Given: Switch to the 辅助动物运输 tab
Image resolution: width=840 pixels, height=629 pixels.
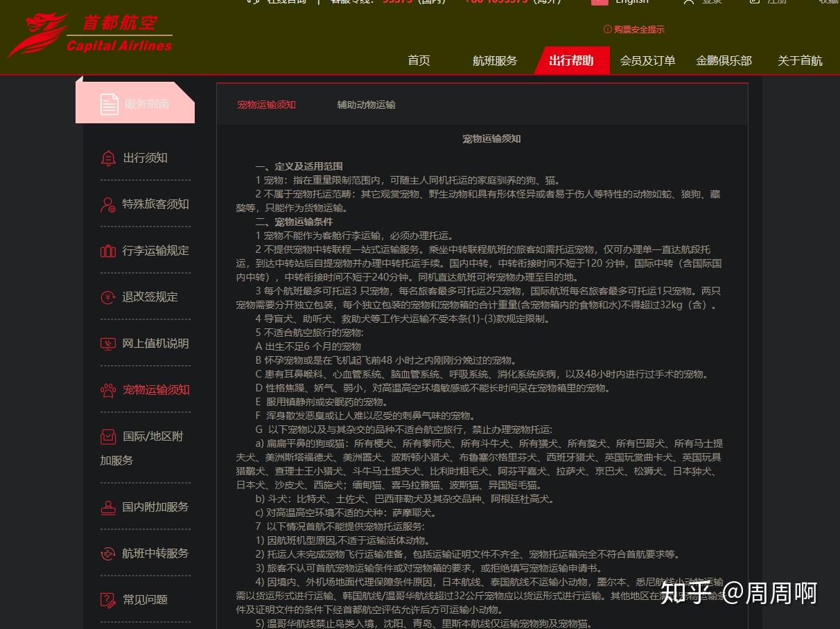Looking at the screenshot, I should 367,105.
